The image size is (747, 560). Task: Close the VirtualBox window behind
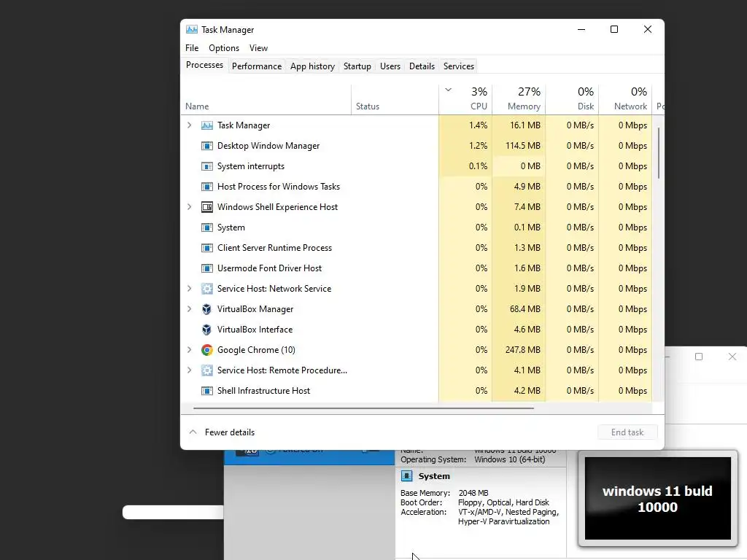tap(732, 357)
